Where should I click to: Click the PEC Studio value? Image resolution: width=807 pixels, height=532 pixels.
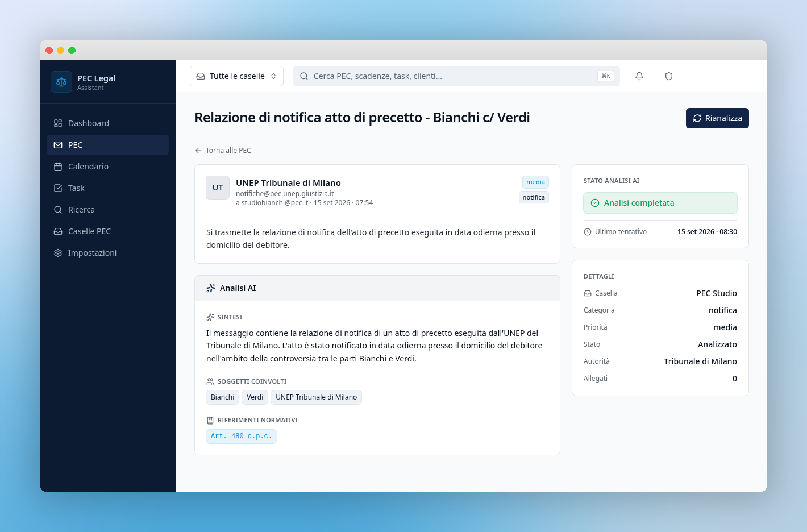717,293
